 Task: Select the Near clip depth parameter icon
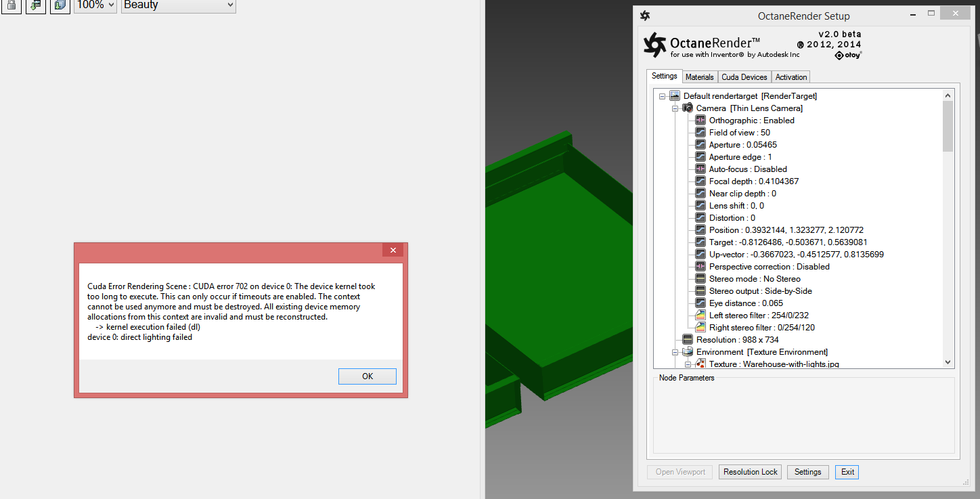click(700, 194)
